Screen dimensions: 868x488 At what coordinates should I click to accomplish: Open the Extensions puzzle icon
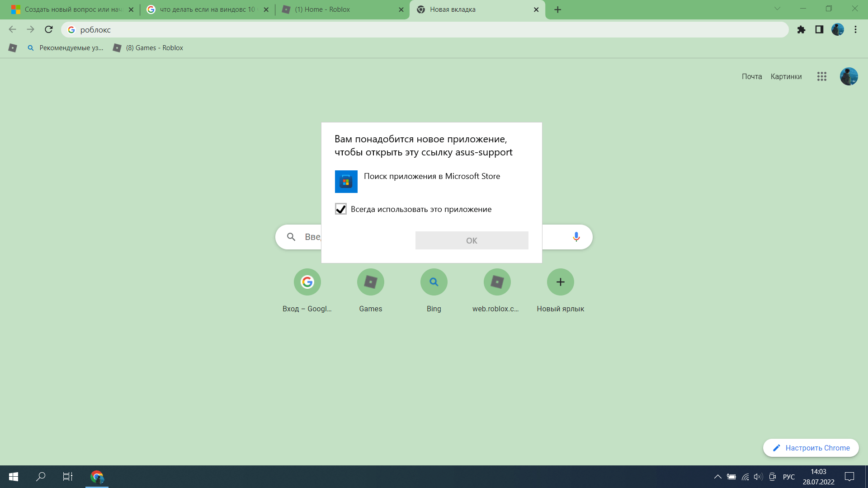(x=801, y=29)
